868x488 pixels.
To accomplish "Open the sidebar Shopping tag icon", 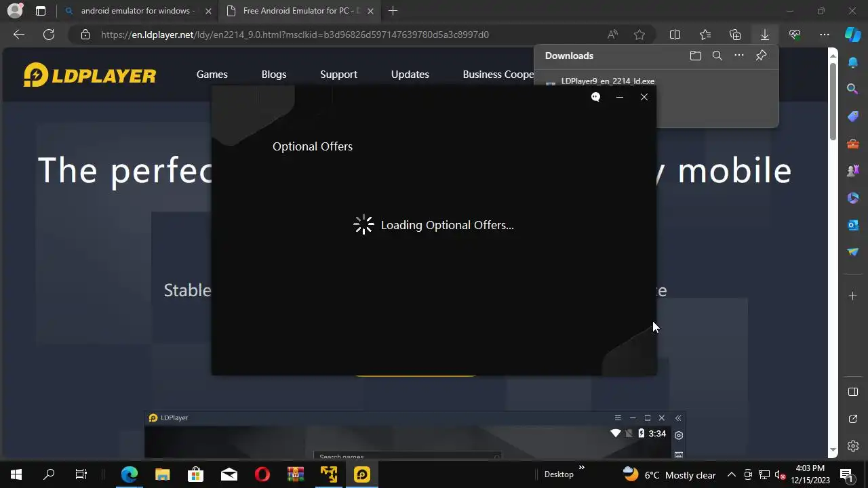I will point(853,117).
